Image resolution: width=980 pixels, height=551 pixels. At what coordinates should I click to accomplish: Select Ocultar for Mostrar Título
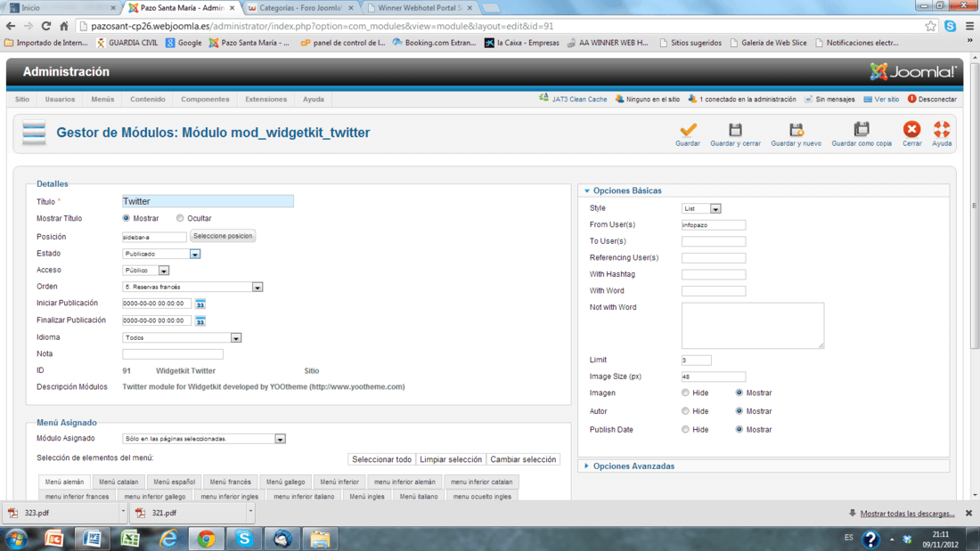coord(180,218)
